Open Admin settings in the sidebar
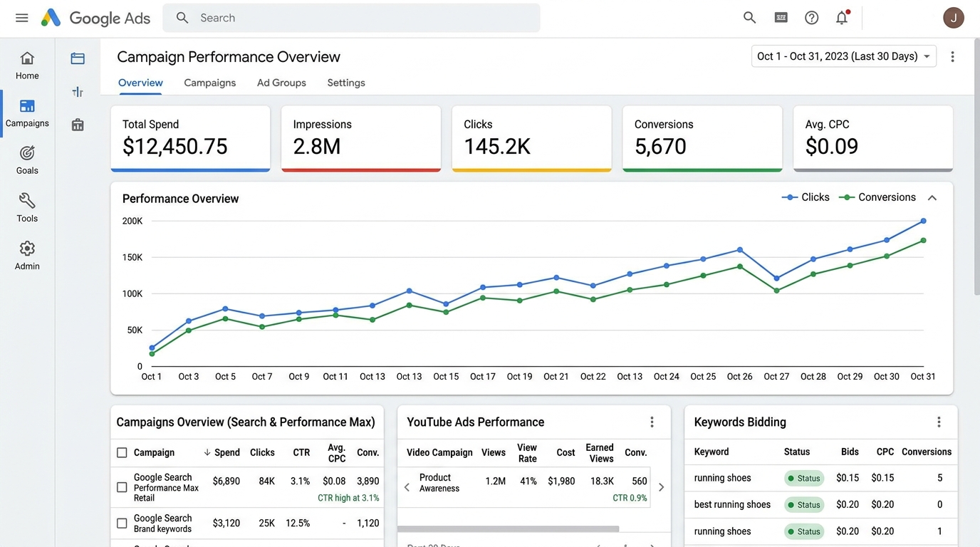This screenshot has width=980, height=547. (x=27, y=256)
